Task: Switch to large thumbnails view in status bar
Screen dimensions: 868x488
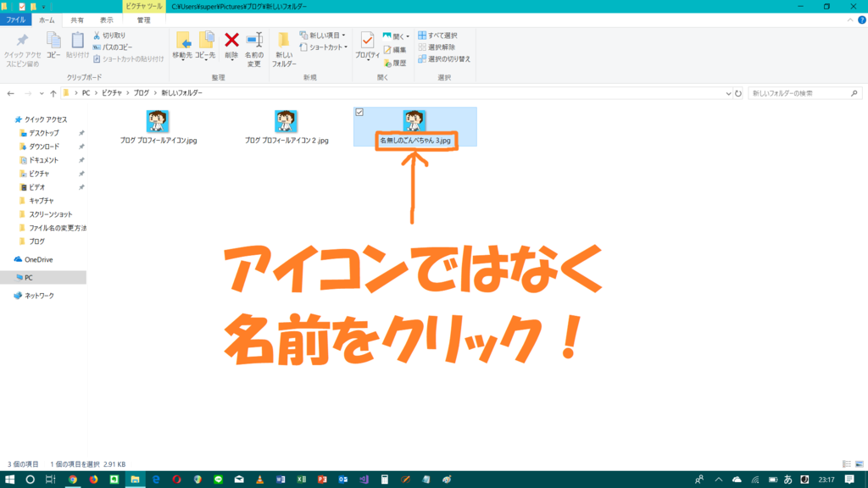Action: tap(858, 463)
